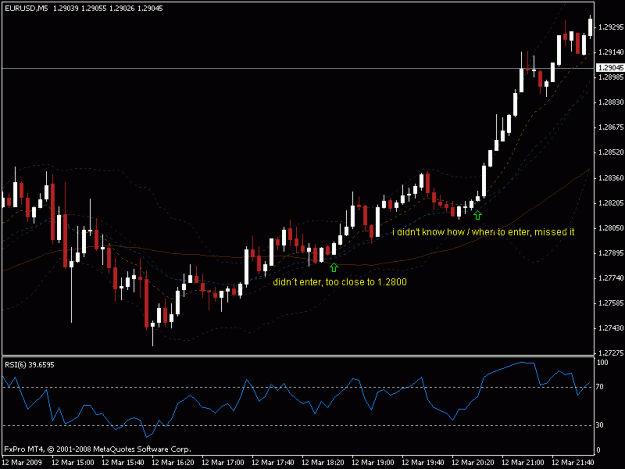The height and width of the screenshot is (469, 625).
Task: Click the RSI 70 level label
Action: [x=599, y=387]
